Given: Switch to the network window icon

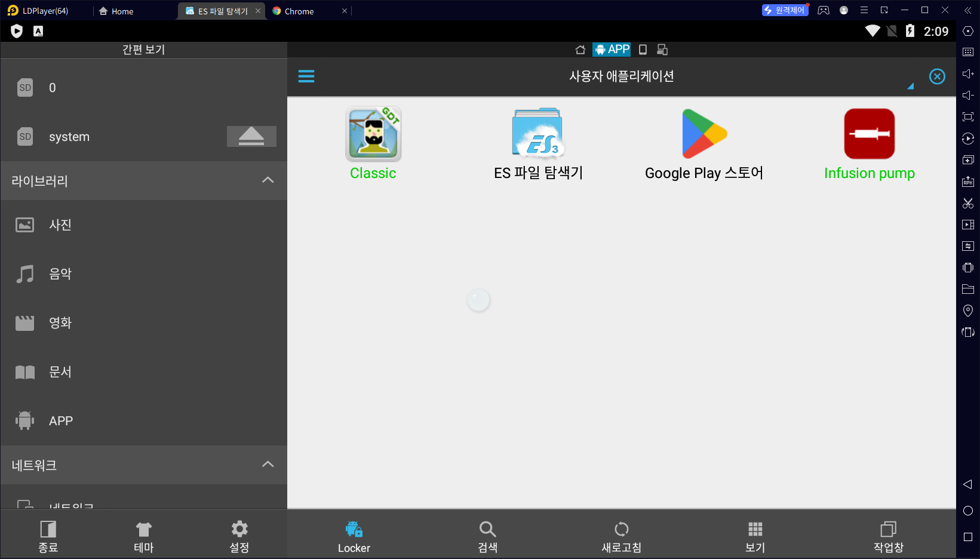Looking at the screenshot, I should pyautogui.click(x=662, y=50).
